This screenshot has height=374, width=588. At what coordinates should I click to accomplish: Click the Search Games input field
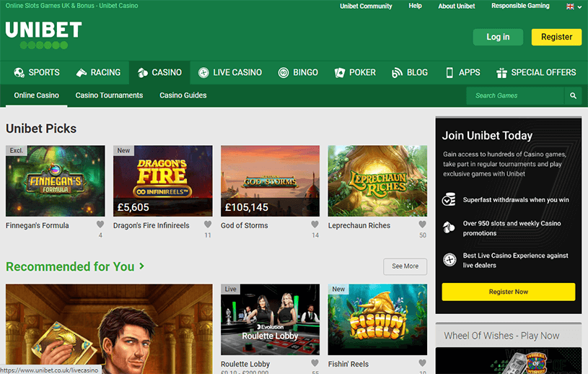coord(515,95)
